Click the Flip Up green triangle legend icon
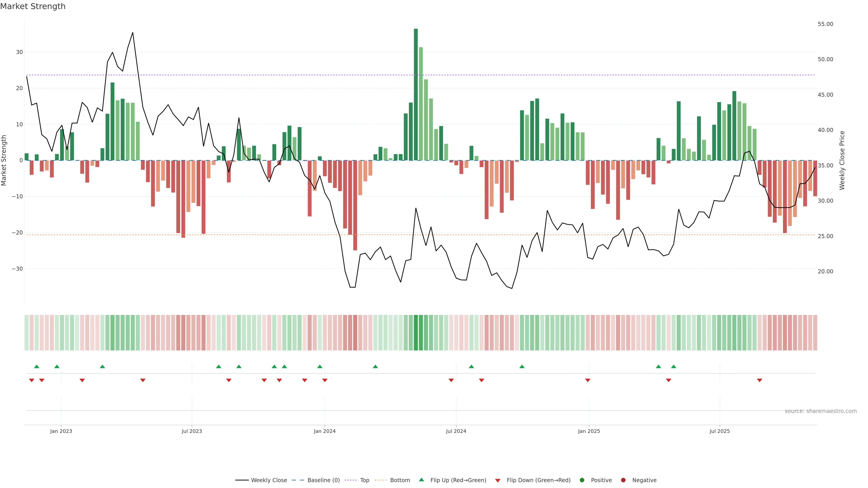The width and height of the screenshot is (868, 488). pos(421,480)
